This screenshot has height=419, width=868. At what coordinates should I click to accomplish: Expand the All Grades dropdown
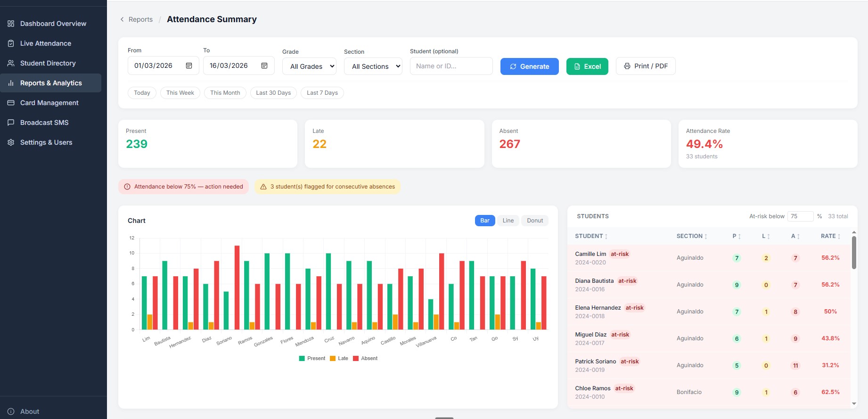point(309,66)
